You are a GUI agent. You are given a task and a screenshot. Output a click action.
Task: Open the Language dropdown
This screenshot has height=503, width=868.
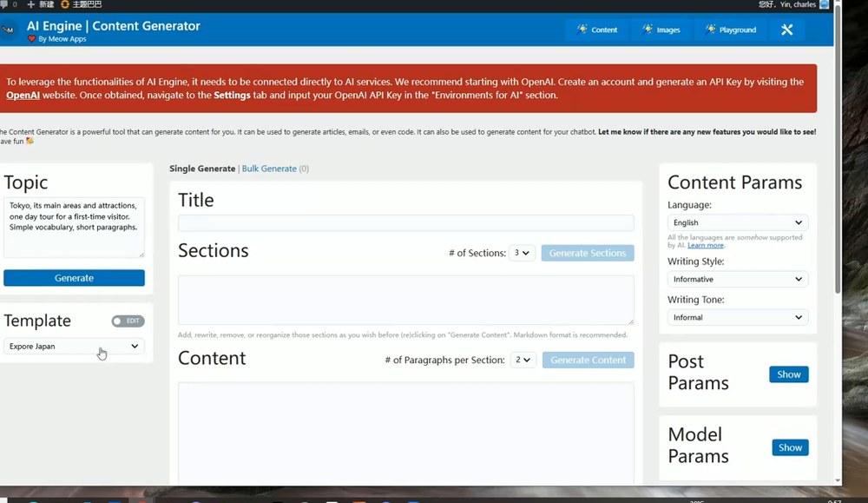[x=737, y=222]
